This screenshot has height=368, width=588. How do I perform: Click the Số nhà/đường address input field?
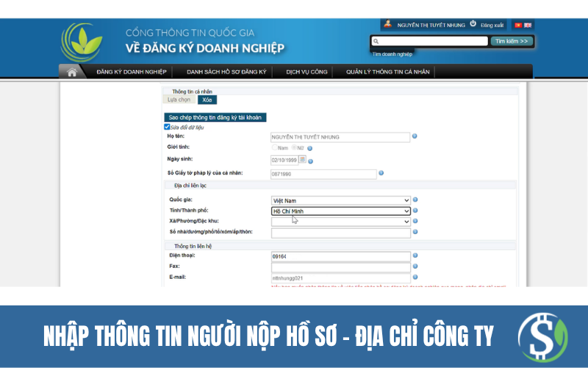(341, 233)
